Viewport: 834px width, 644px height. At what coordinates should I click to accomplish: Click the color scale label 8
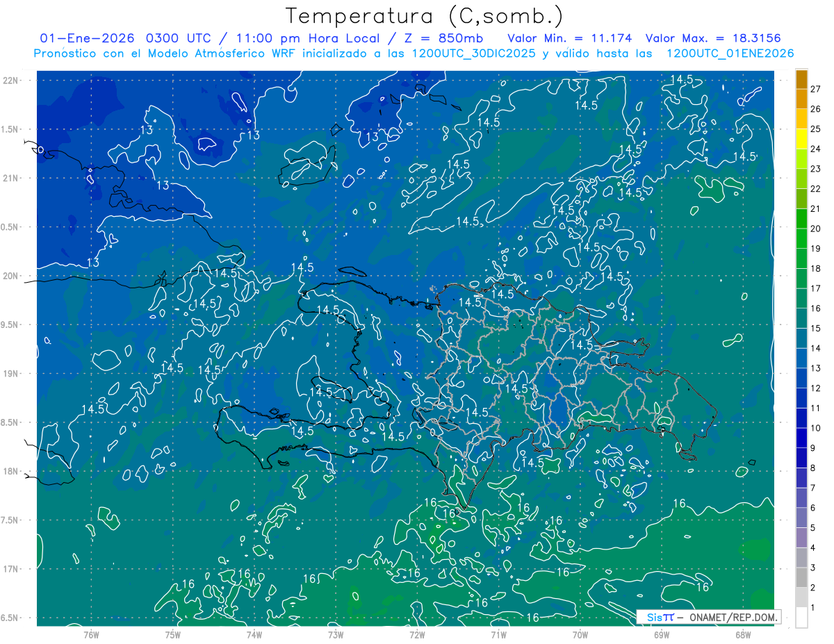814,468
